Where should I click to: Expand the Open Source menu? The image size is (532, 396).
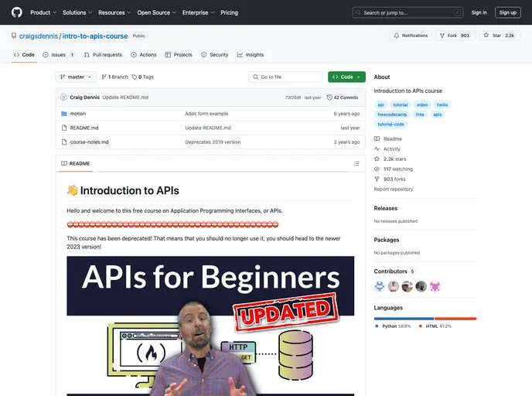(x=156, y=12)
